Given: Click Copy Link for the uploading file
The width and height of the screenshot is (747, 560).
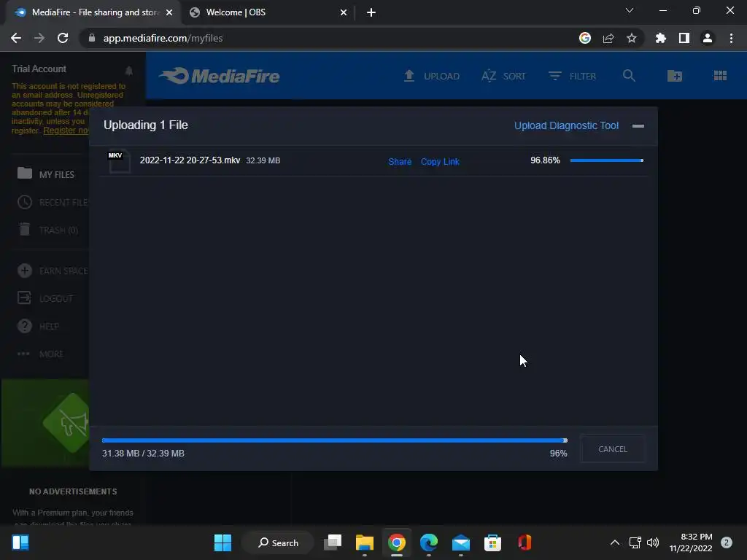Looking at the screenshot, I should 440,161.
